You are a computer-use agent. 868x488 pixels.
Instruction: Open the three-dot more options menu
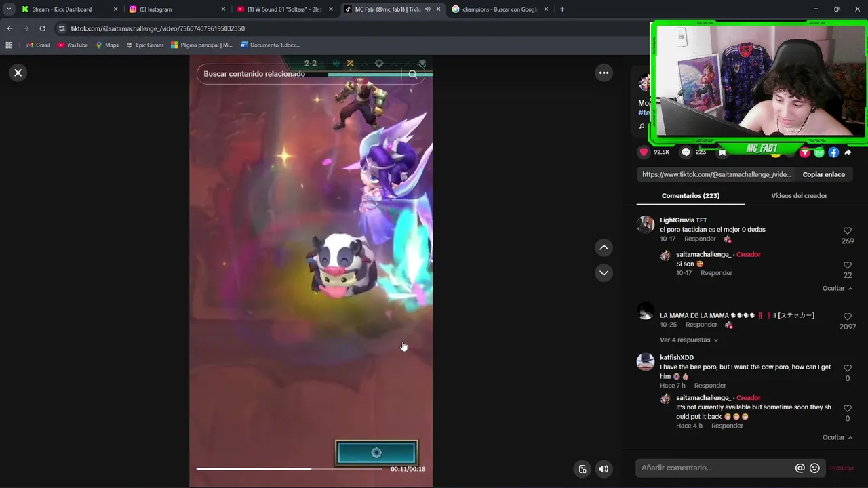tap(604, 73)
